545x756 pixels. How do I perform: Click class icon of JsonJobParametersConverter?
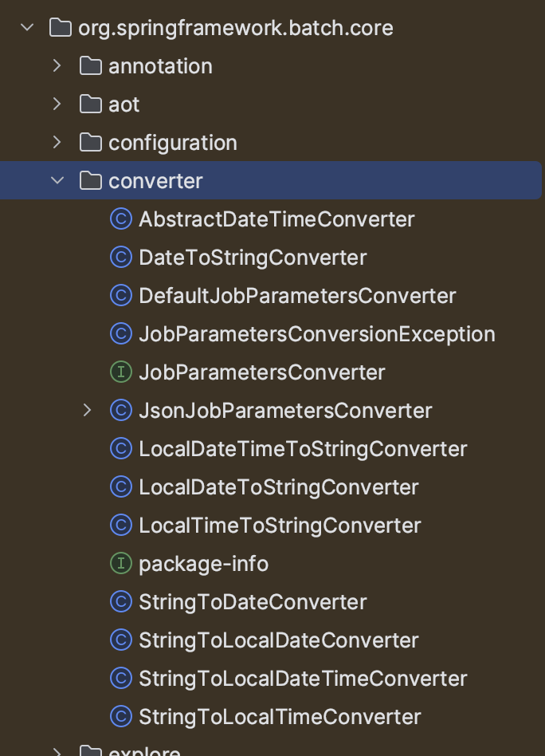[x=121, y=411]
